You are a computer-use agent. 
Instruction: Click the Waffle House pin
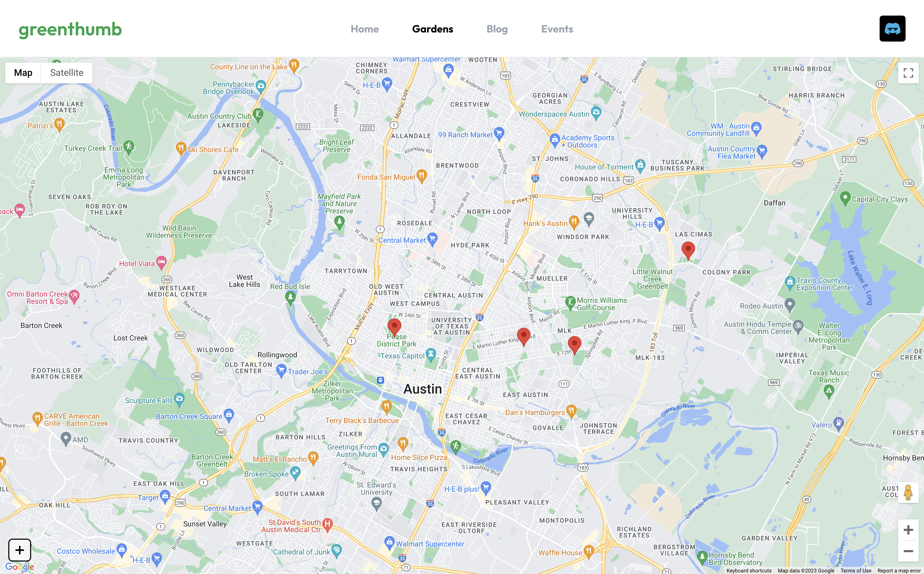coord(589,552)
